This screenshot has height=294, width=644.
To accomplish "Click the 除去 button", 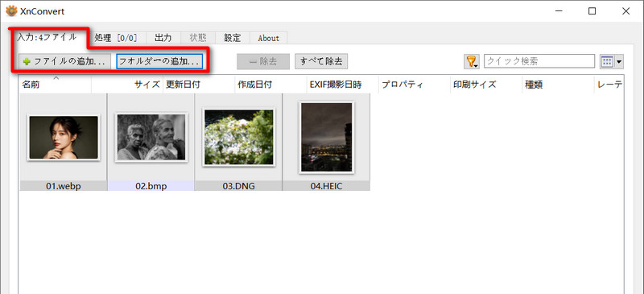I will coord(263,62).
